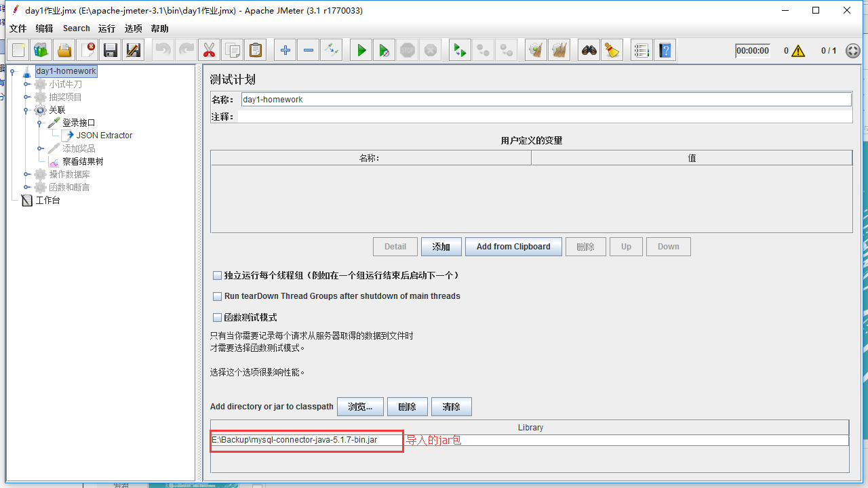
Task: Open the 运行 menu
Action: tap(106, 28)
